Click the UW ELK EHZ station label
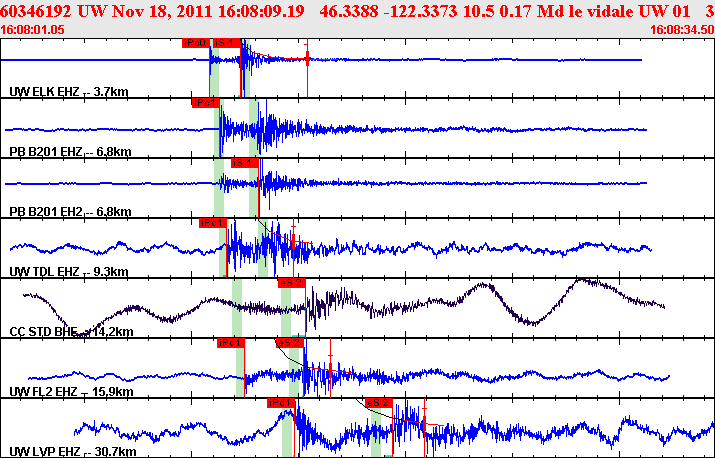 69,92
